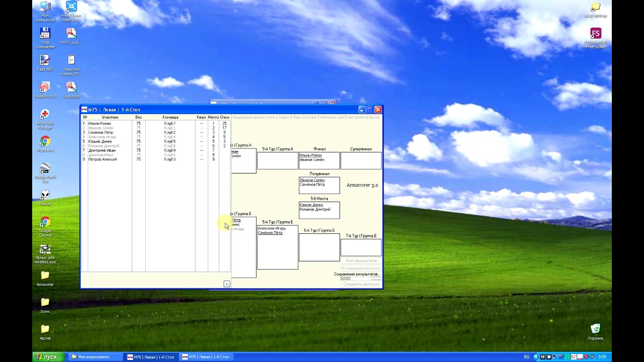
Task: Open the Foobar desktop shortcut
Action: click(45, 198)
